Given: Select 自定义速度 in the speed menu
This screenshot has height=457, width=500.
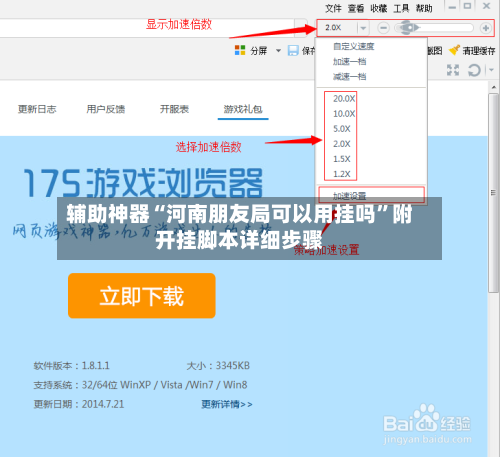Looking at the screenshot, I should pyautogui.click(x=353, y=46).
